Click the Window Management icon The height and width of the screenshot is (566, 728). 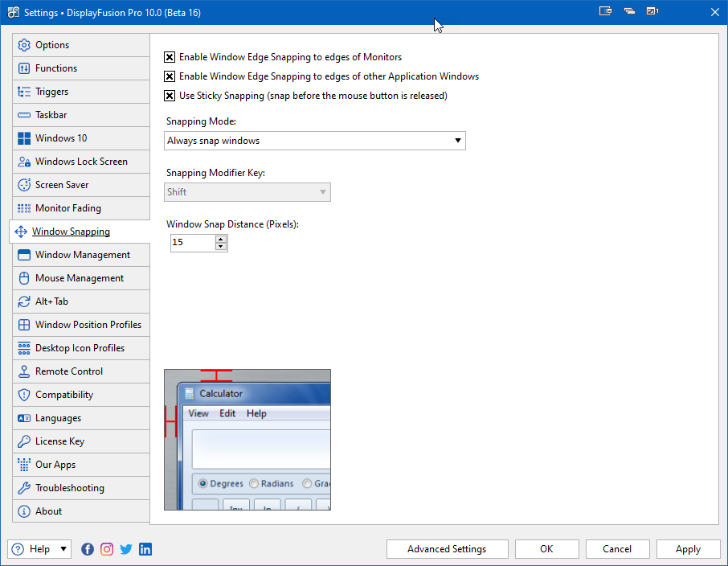click(x=24, y=255)
